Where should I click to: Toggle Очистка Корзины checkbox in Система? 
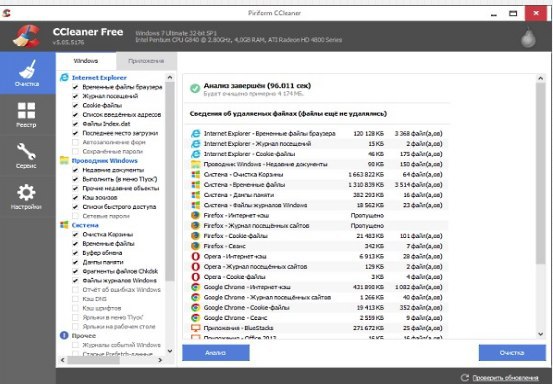[x=75, y=234]
